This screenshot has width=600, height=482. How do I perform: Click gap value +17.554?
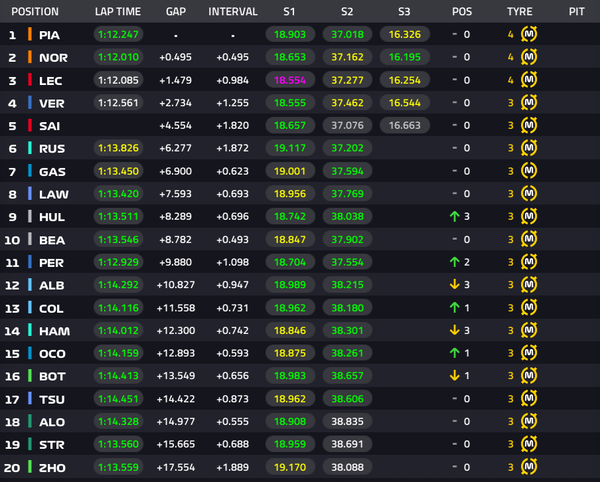coord(176,467)
